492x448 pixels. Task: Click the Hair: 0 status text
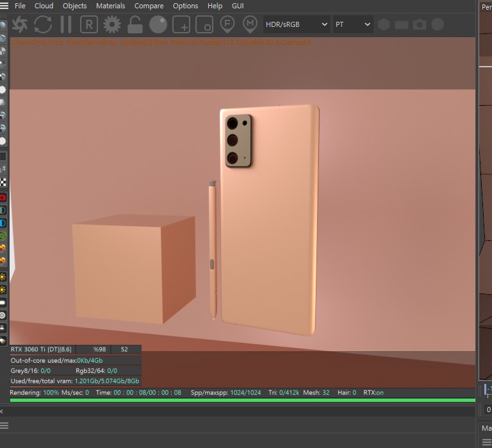coord(347,393)
